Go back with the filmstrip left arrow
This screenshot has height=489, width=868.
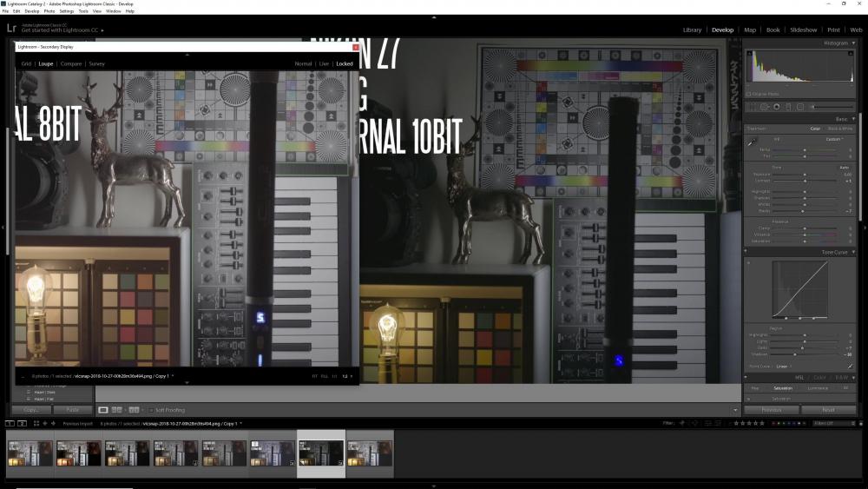45,424
